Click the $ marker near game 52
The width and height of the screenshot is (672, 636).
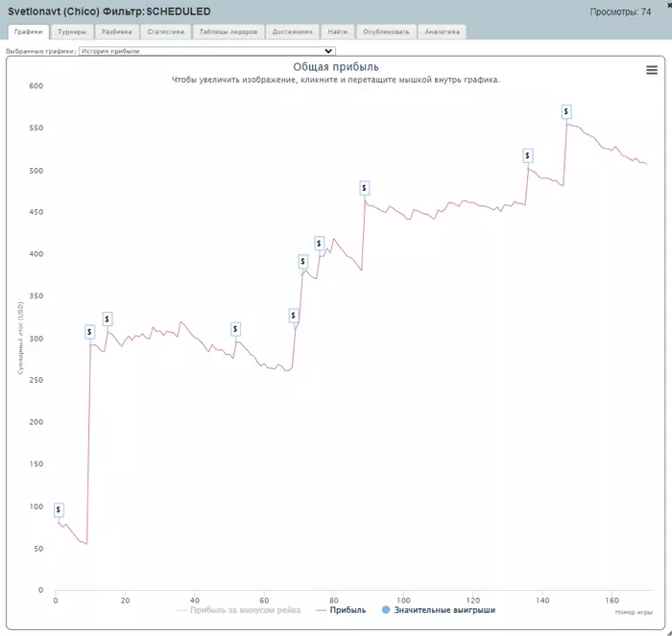(235, 329)
